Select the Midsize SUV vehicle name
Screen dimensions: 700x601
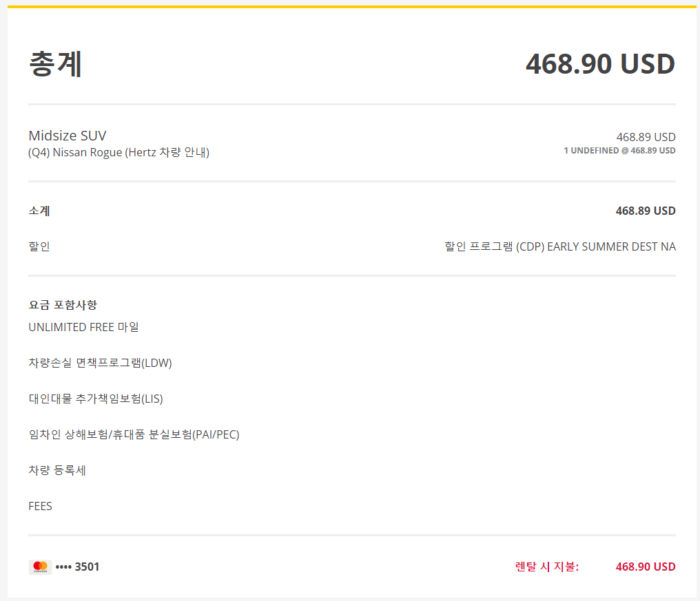(x=68, y=136)
